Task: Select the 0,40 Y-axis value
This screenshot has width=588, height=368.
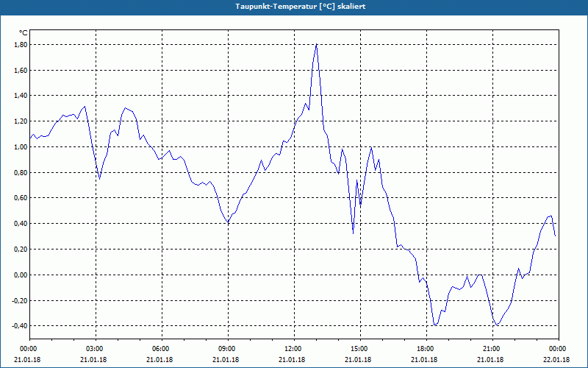Action: coord(20,224)
